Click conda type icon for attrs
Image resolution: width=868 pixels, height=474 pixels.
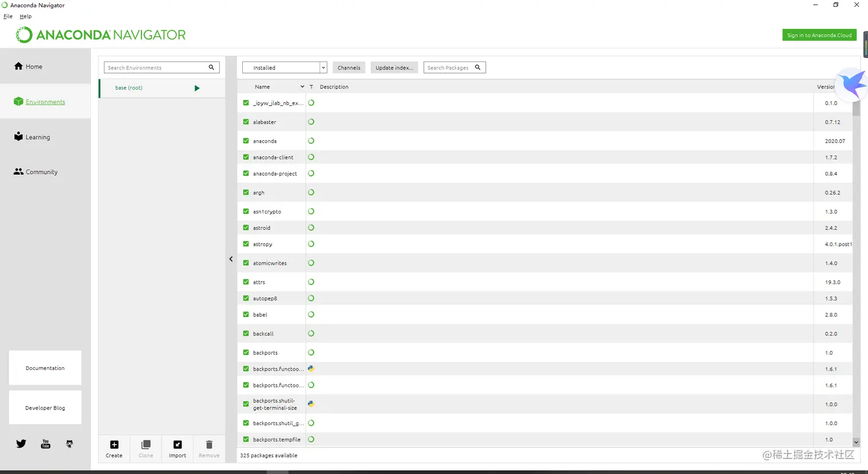point(311,282)
